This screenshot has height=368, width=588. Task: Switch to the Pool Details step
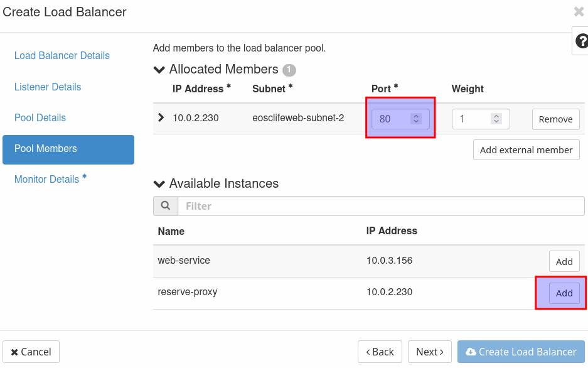(x=40, y=118)
